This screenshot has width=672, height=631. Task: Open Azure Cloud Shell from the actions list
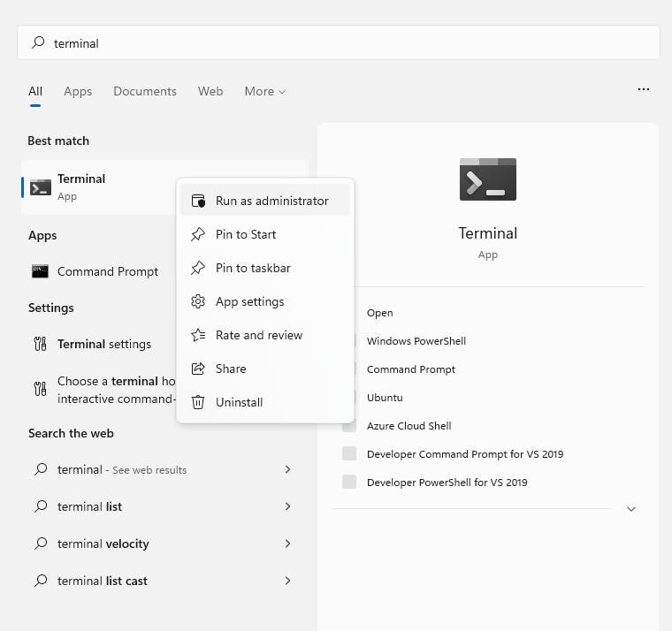point(409,426)
